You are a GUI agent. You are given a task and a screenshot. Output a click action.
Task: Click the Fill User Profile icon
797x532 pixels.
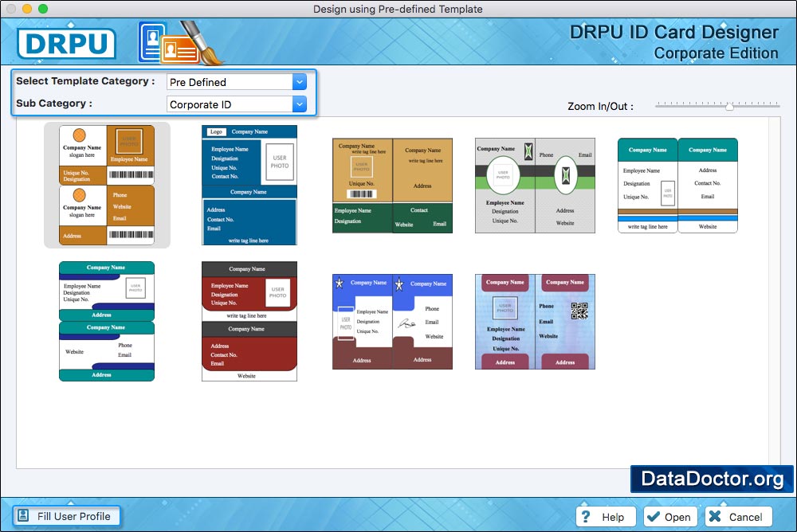click(x=23, y=516)
